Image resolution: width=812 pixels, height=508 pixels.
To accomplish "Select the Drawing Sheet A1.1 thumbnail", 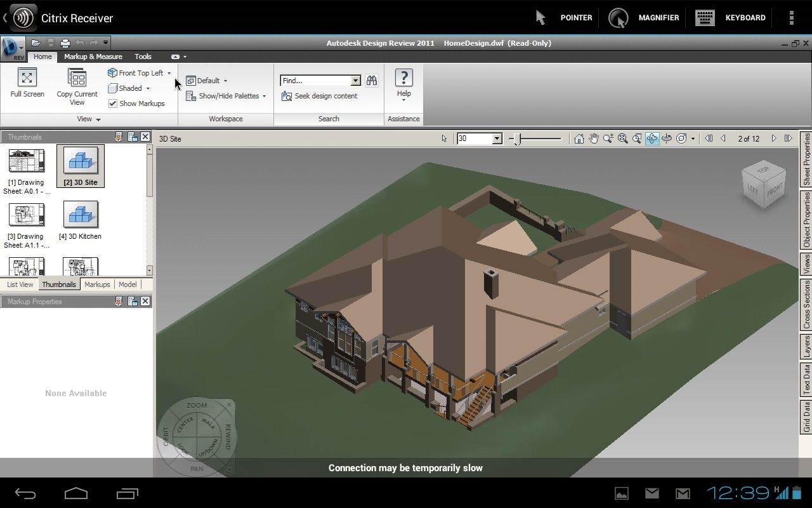I will [27, 225].
